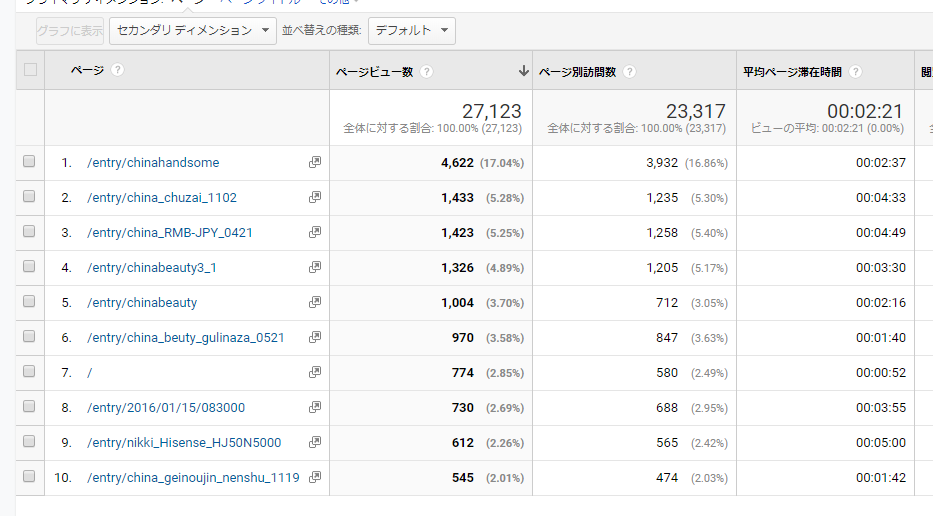The width and height of the screenshot is (933, 516).
Task: Sort by 平均ページ滞在時間 column header
Action: pyautogui.click(x=792, y=71)
